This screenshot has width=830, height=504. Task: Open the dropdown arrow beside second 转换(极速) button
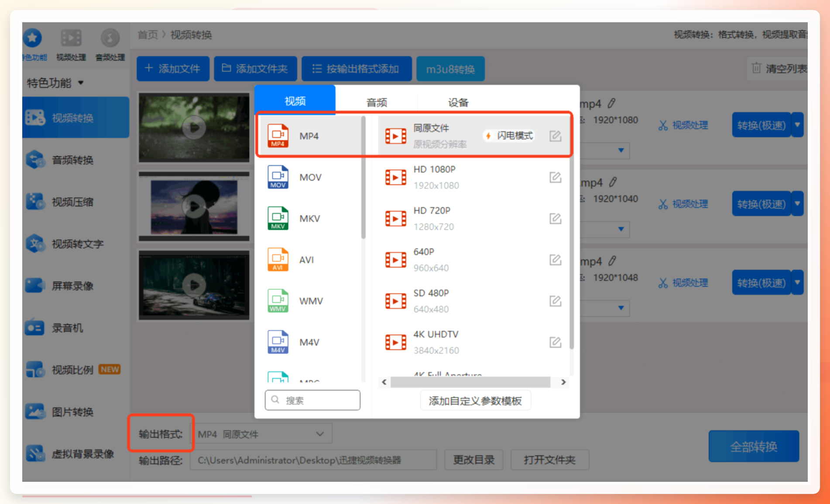(798, 204)
